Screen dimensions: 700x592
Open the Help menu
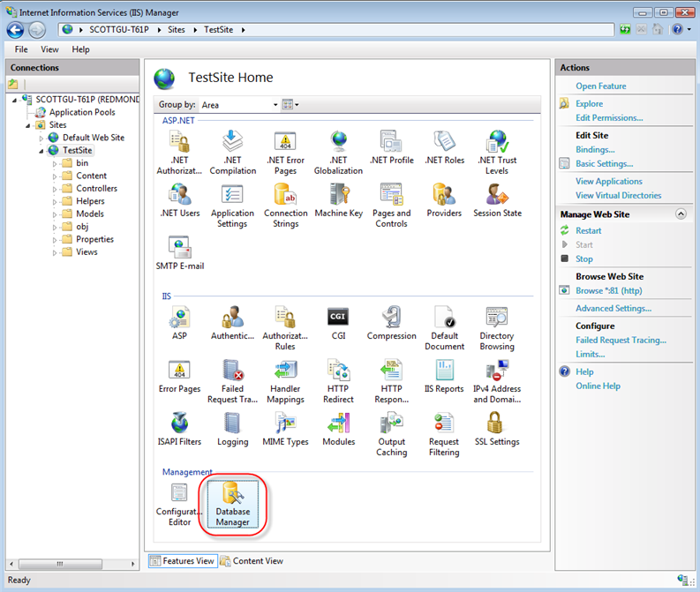click(x=81, y=49)
